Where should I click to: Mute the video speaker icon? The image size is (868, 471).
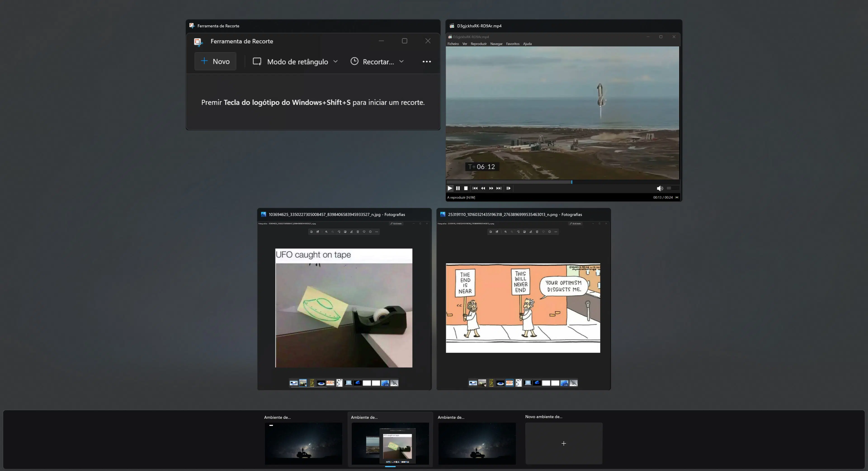[659, 188]
